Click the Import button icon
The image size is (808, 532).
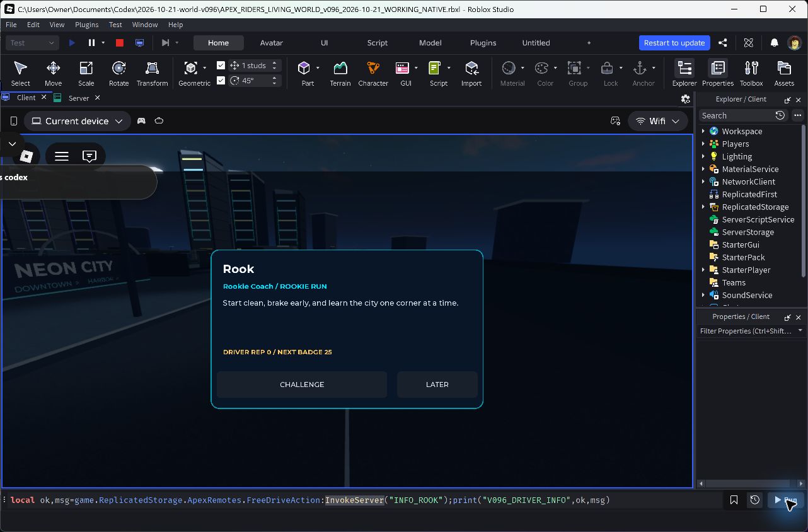471,68
